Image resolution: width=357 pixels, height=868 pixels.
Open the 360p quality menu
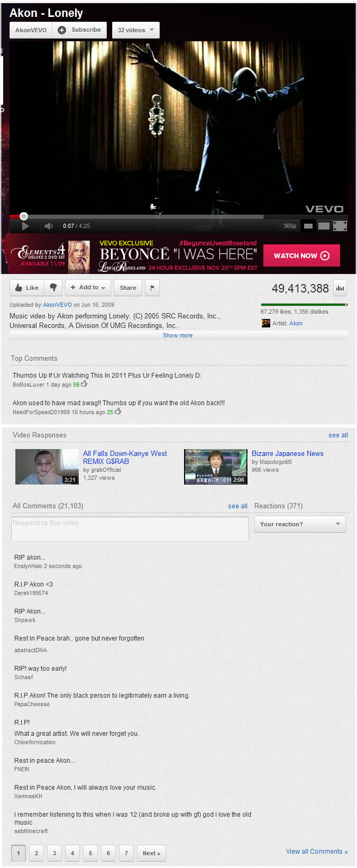289,226
